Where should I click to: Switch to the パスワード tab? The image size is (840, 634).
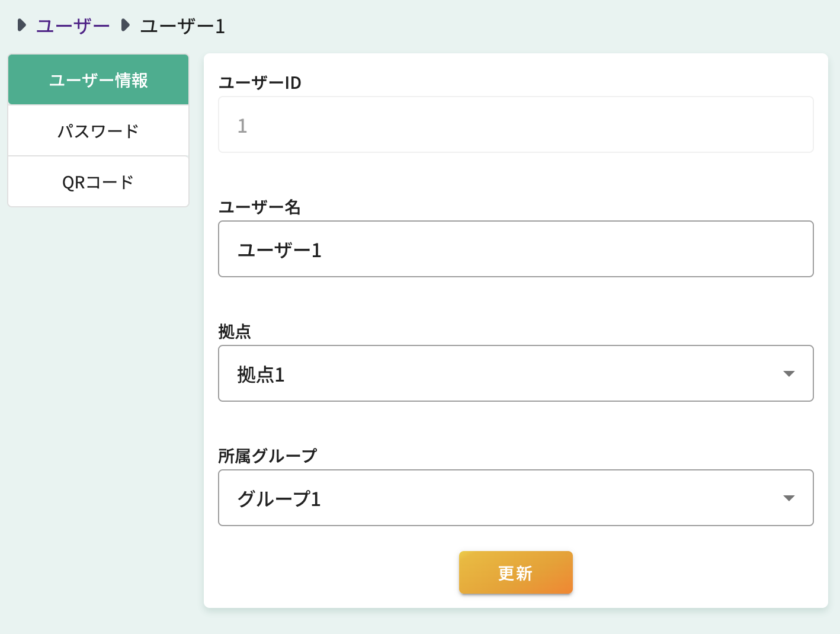click(x=98, y=130)
